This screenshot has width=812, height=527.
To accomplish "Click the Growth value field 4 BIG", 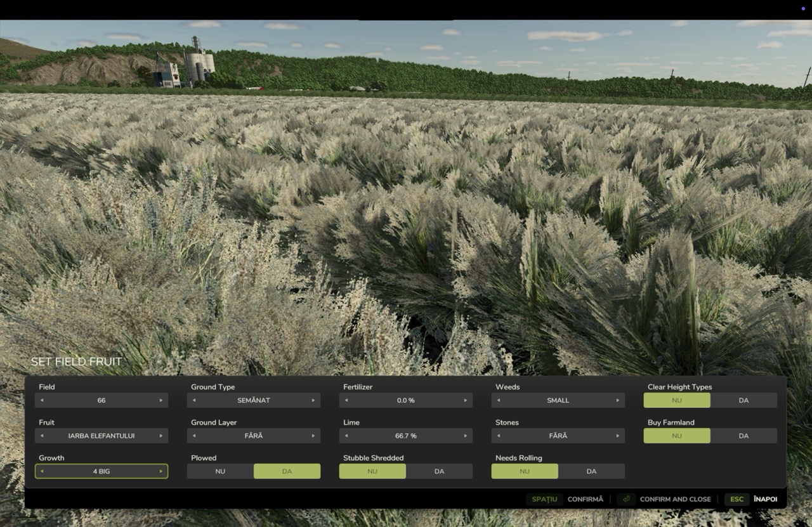I will [101, 471].
